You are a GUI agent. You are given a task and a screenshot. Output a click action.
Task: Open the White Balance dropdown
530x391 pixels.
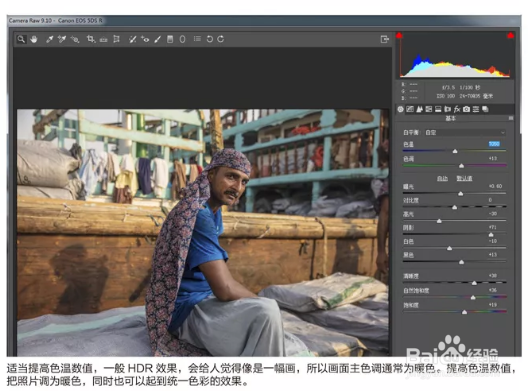point(465,133)
